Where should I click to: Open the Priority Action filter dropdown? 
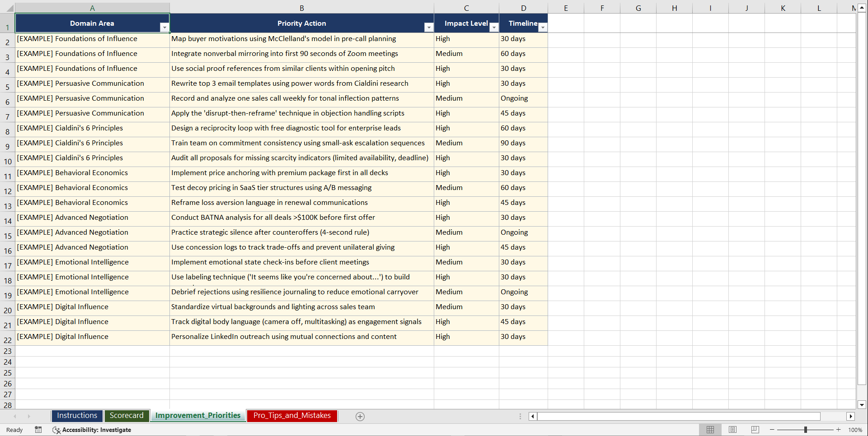[428, 27]
